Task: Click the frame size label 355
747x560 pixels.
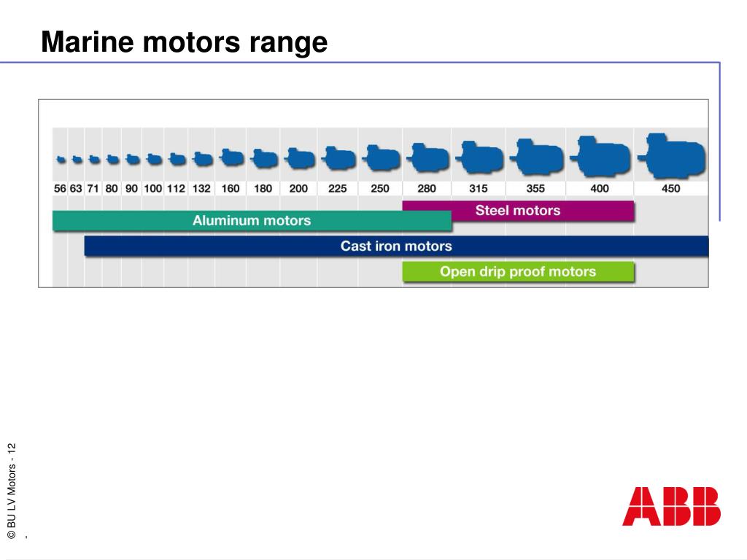Action: tap(535, 189)
